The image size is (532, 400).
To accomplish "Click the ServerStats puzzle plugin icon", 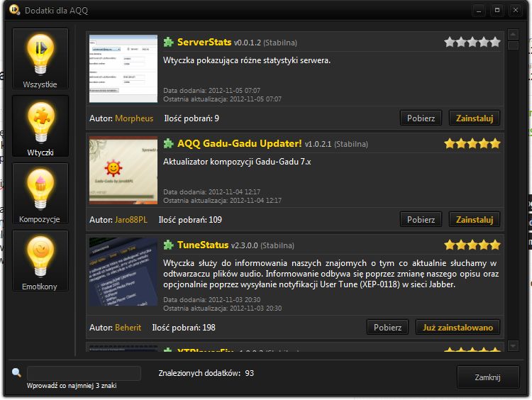I will pyautogui.click(x=168, y=43).
